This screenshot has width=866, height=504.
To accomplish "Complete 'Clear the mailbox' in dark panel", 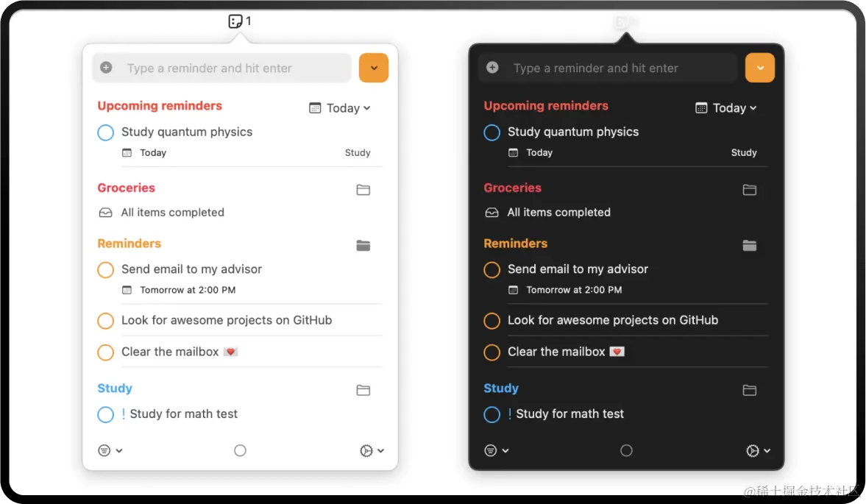I will tap(491, 352).
